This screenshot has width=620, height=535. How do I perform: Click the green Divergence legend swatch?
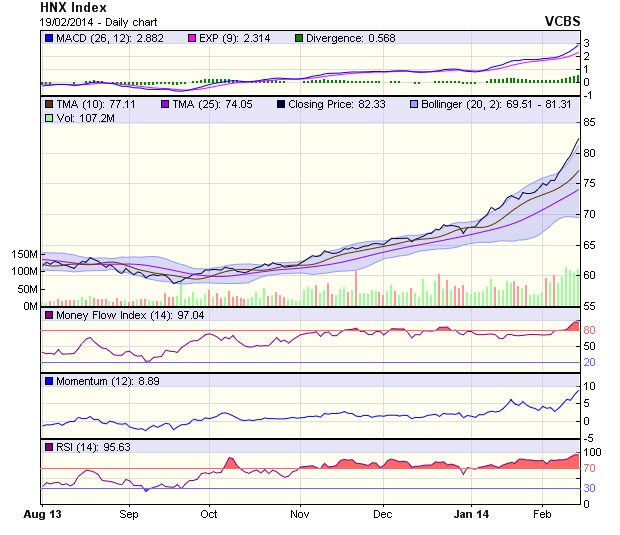coord(299,38)
